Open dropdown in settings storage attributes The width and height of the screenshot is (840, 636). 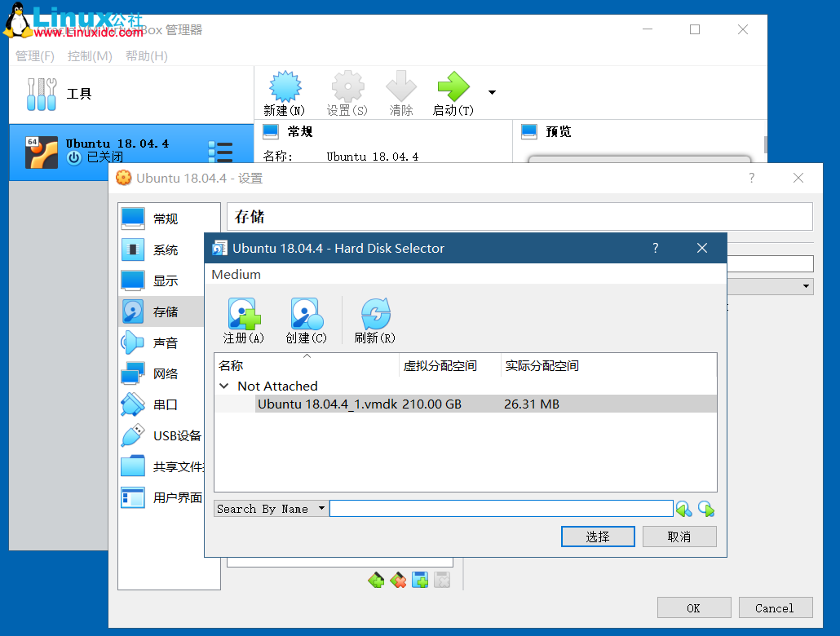click(806, 286)
